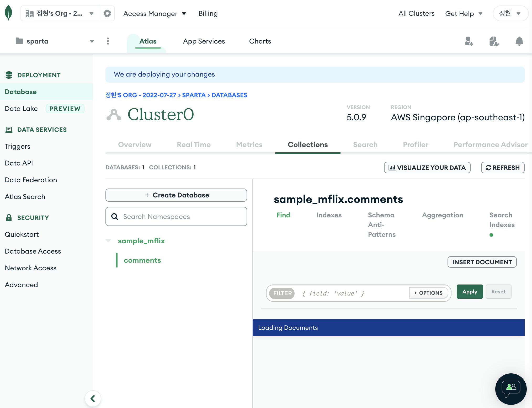This screenshot has width=532, height=408.
Task: Open project activity feed icon
Action: tap(494, 41)
